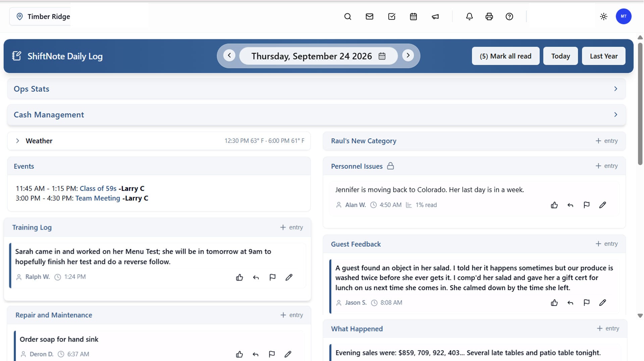This screenshot has width=644, height=361.
Task: Flag Alan W.'s personnel entry
Action: point(586,205)
